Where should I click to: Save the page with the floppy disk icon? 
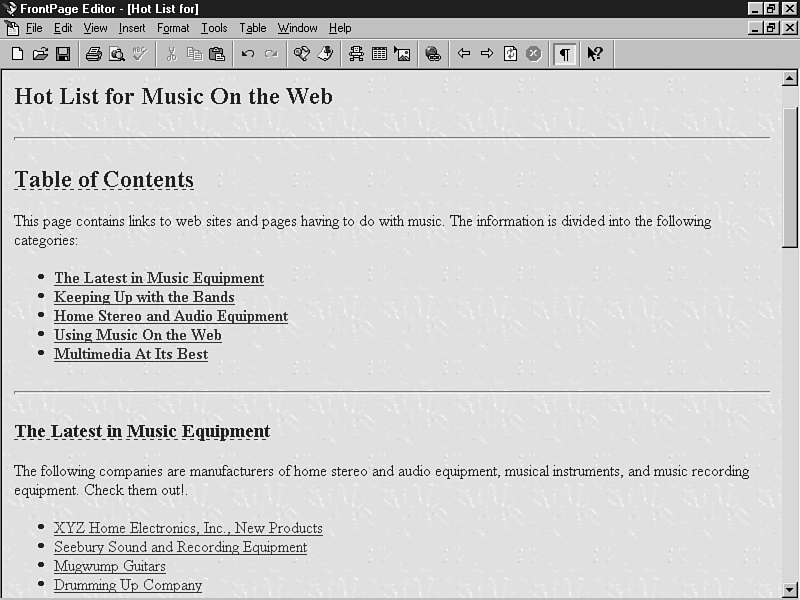[x=62, y=54]
